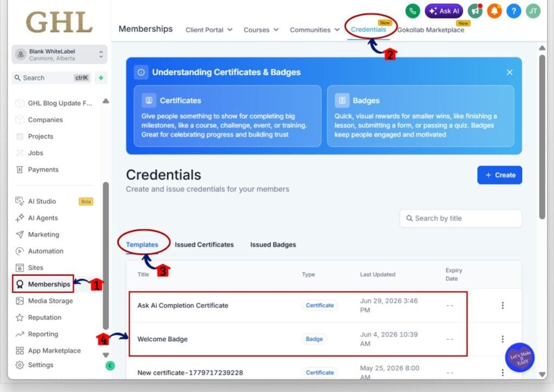Click the sidebar scroll down arrow
554x392 pixels.
pos(105,355)
